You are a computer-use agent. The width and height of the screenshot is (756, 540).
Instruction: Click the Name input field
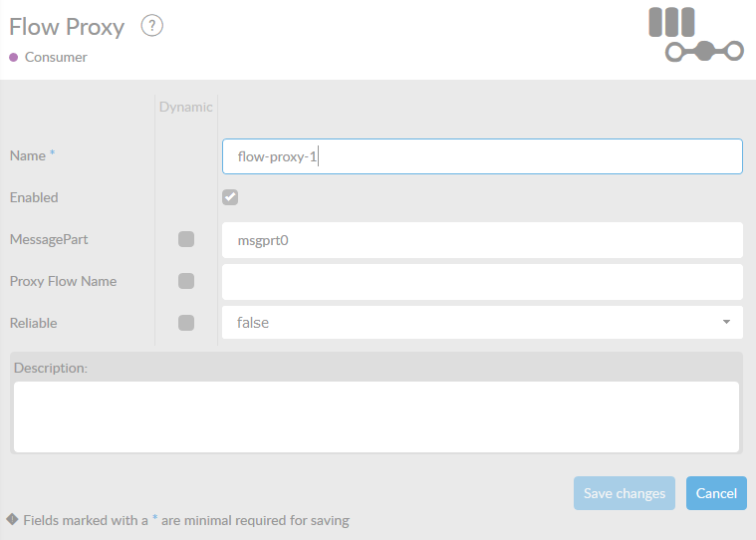pos(482,156)
